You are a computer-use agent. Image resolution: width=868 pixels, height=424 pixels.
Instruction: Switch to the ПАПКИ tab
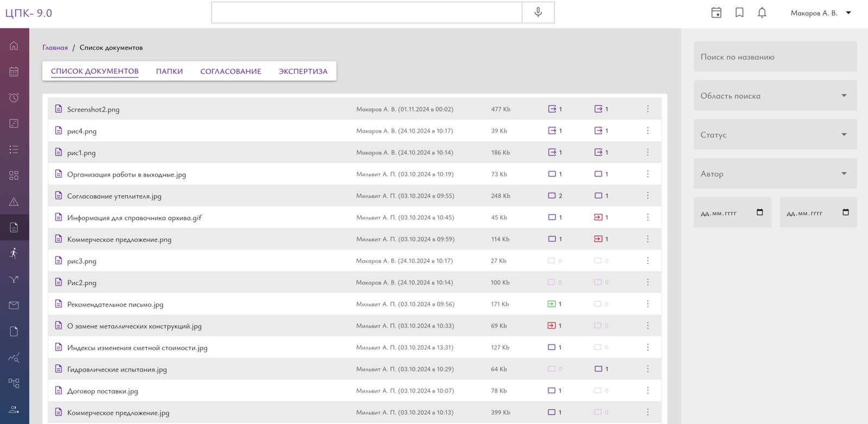point(169,71)
